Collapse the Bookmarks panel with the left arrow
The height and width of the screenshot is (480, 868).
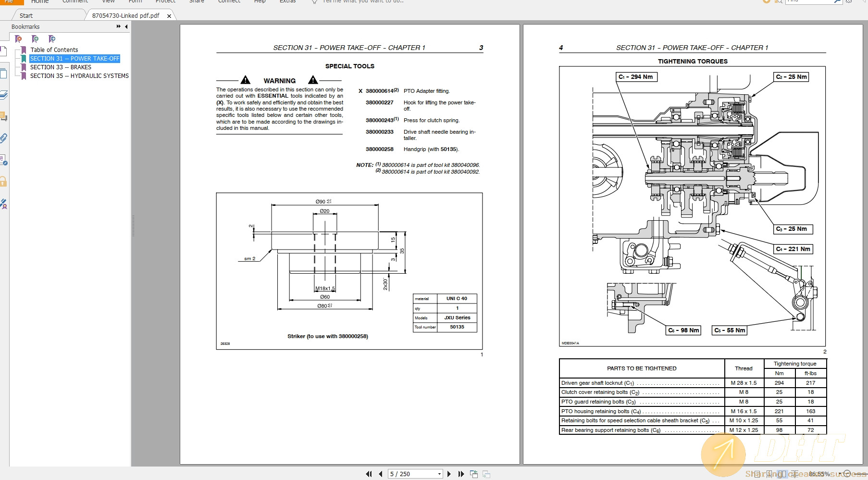pyautogui.click(x=125, y=26)
